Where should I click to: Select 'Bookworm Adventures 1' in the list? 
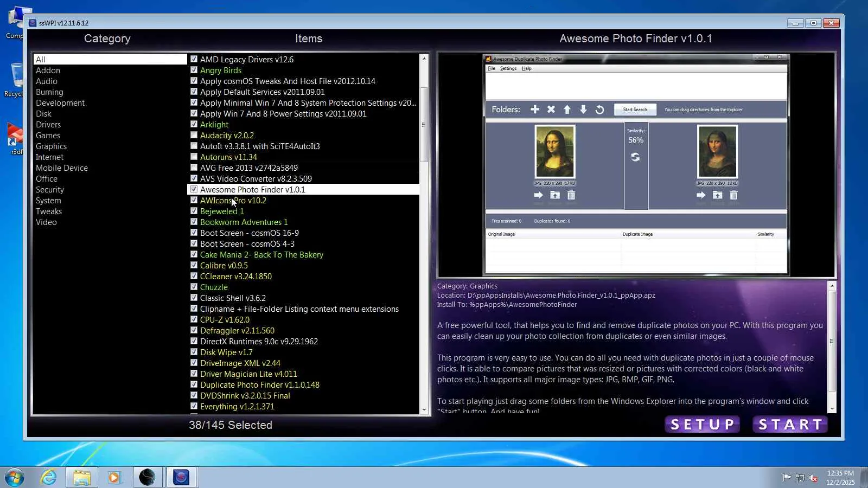click(244, 222)
